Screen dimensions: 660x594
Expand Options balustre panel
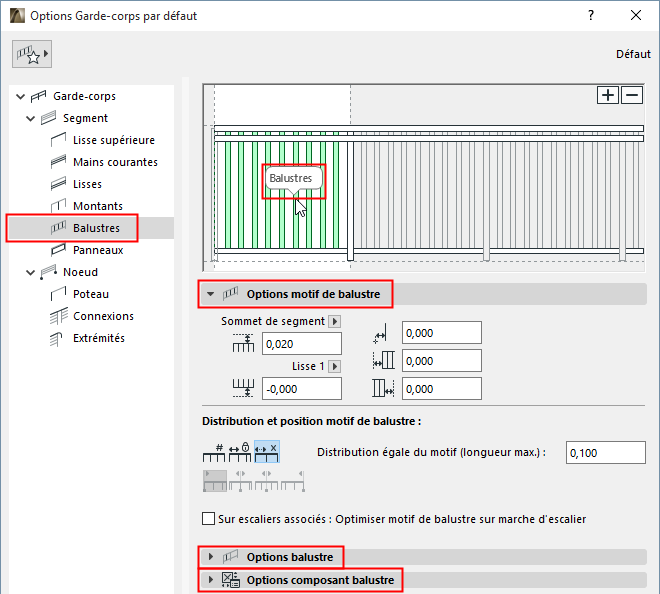pyautogui.click(x=211, y=557)
